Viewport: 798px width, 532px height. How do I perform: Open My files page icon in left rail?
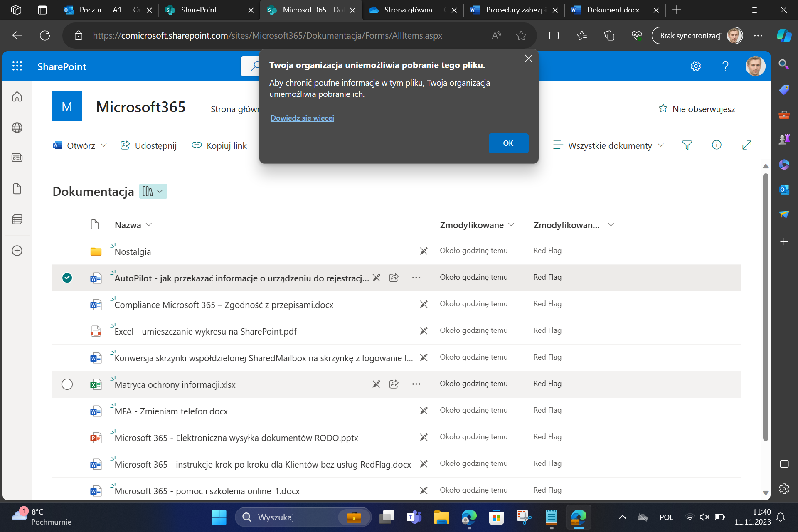[x=17, y=189]
